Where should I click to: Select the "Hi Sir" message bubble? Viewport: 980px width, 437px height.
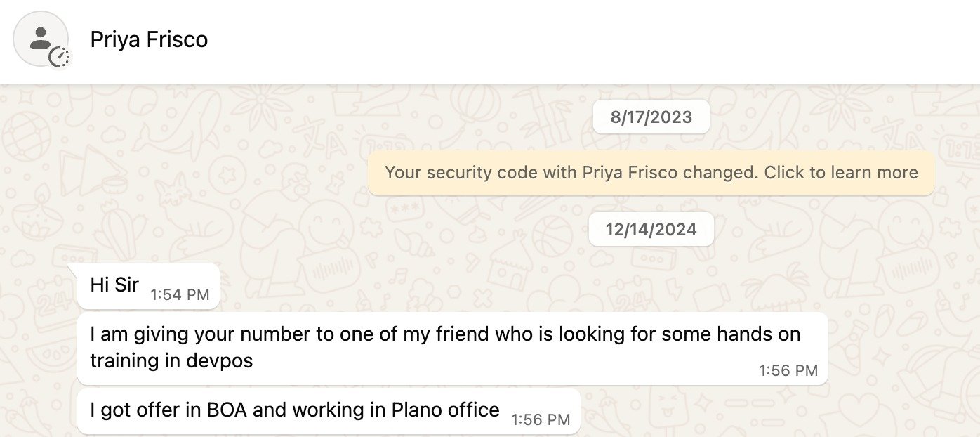[148, 286]
